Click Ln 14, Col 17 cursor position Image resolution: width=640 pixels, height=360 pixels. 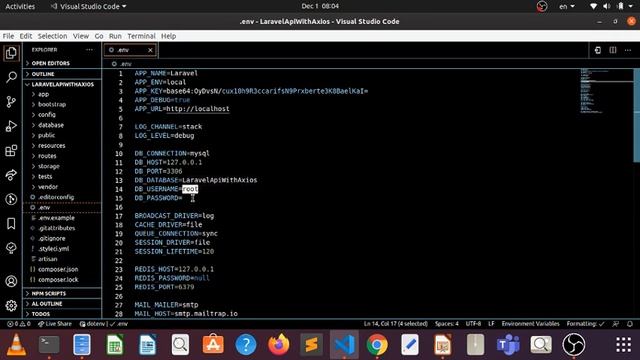point(396,324)
